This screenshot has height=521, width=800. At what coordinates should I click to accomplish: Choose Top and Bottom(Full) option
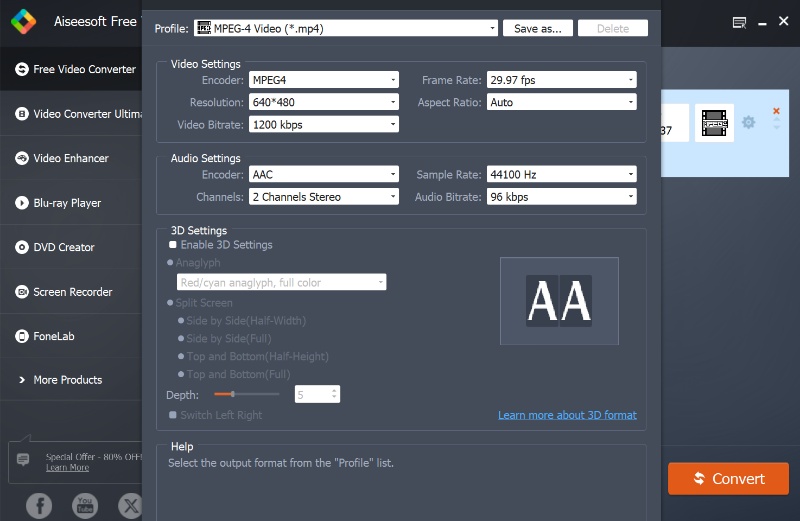(181, 374)
